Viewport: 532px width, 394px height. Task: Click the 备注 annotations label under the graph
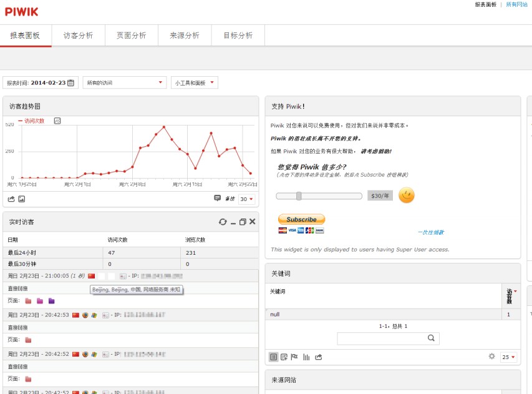click(x=230, y=199)
